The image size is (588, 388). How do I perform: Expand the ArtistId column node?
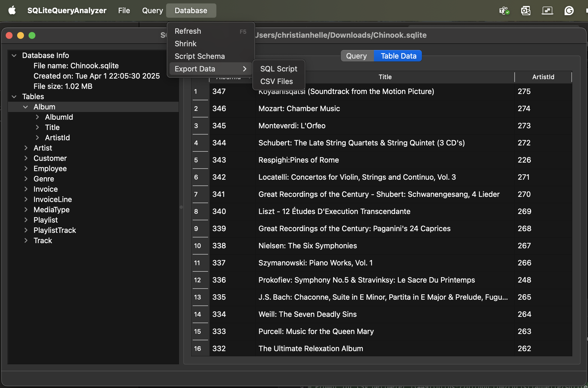pos(37,138)
